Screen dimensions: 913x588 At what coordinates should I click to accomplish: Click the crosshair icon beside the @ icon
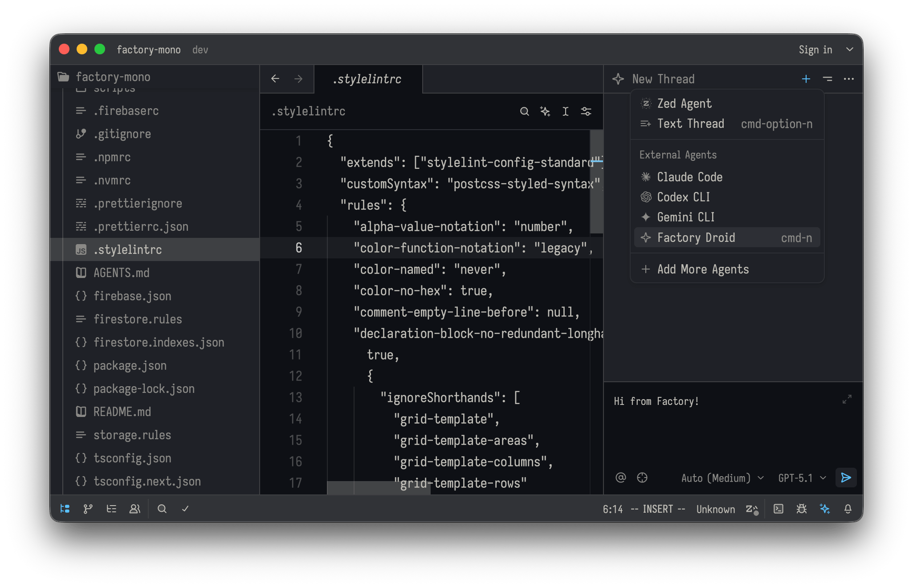pos(642,478)
